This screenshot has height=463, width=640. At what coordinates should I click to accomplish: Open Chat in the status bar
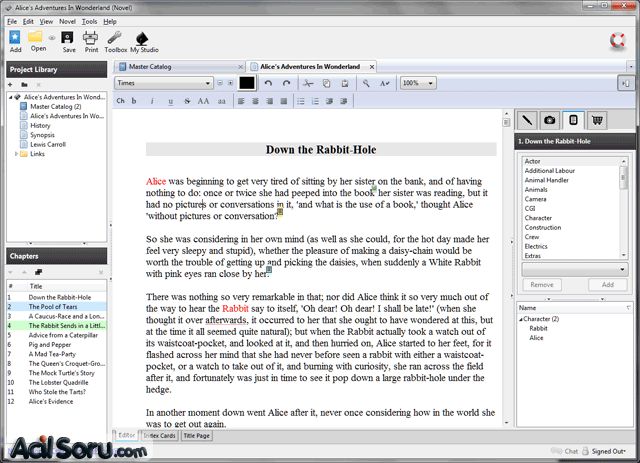tap(564, 451)
